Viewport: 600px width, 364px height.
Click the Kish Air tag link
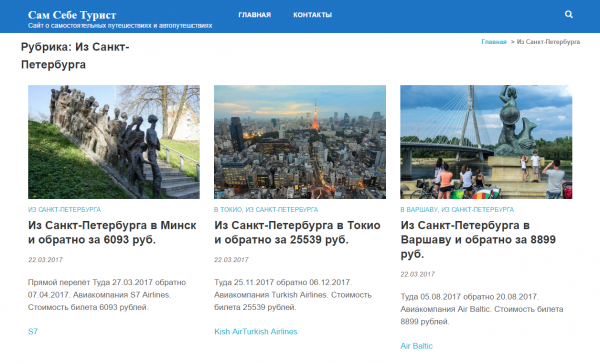click(x=228, y=331)
